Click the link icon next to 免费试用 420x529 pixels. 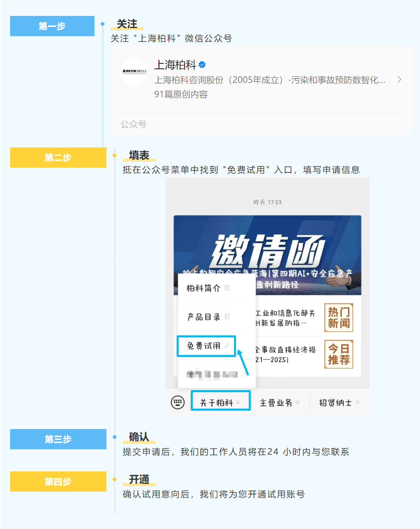[227, 345]
